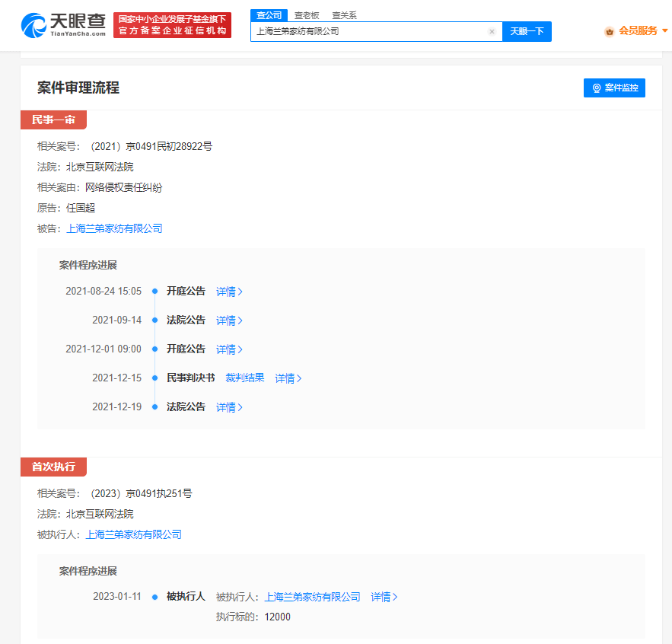Open company link in 2023-01-11 被执行人 row
This screenshot has width=672, height=644.
tap(313, 597)
